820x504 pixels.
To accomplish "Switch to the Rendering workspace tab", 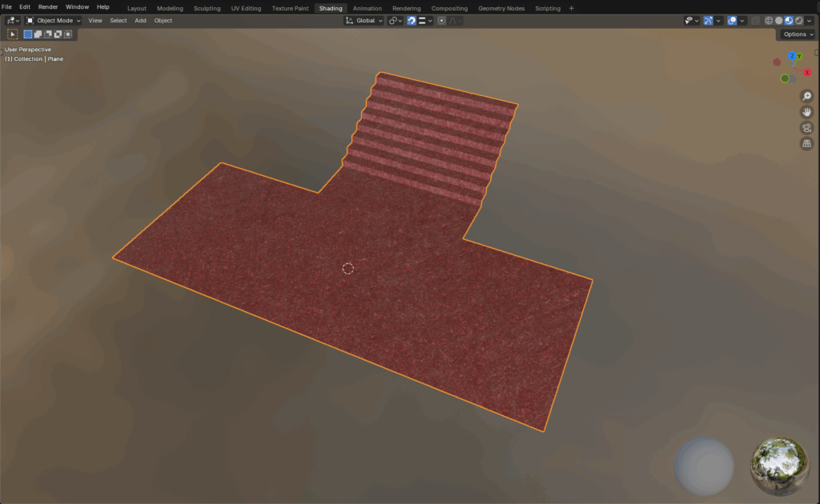I will 406,8.
